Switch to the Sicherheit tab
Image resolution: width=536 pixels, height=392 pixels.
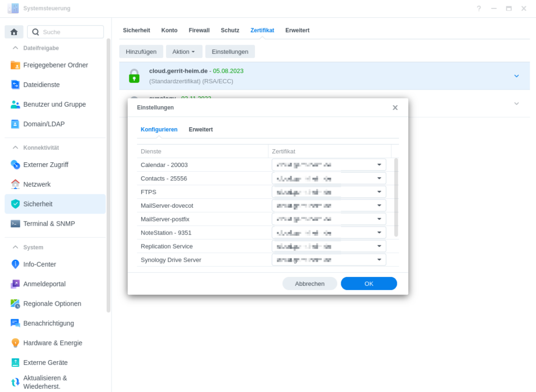(x=137, y=30)
